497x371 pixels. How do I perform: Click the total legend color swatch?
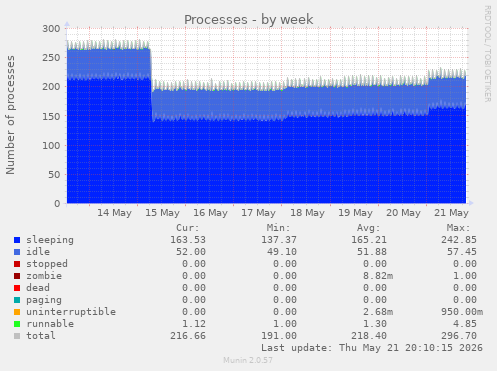click(x=17, y=336)
